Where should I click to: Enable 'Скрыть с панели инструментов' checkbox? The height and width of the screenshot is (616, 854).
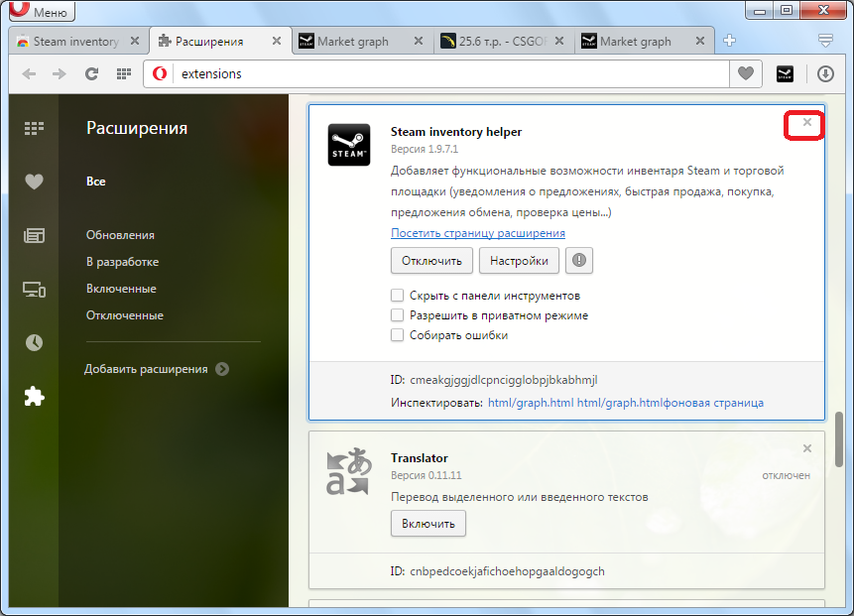398,296
